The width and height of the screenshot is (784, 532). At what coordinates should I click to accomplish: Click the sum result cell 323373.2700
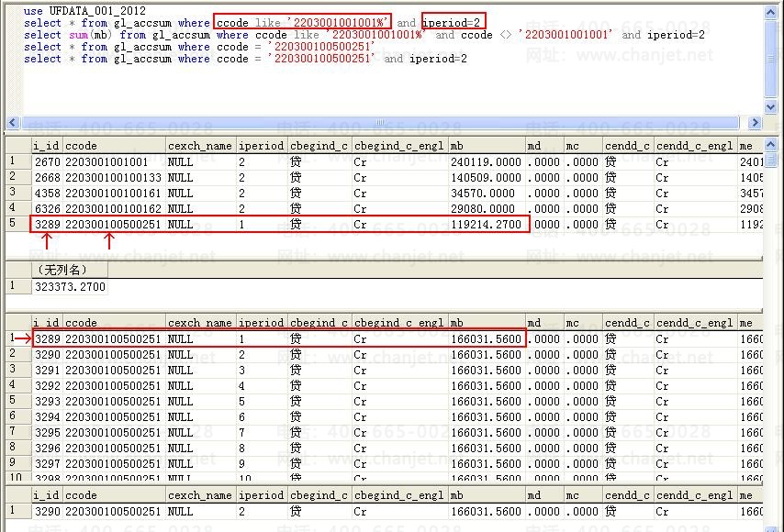(x=70, y=286)
